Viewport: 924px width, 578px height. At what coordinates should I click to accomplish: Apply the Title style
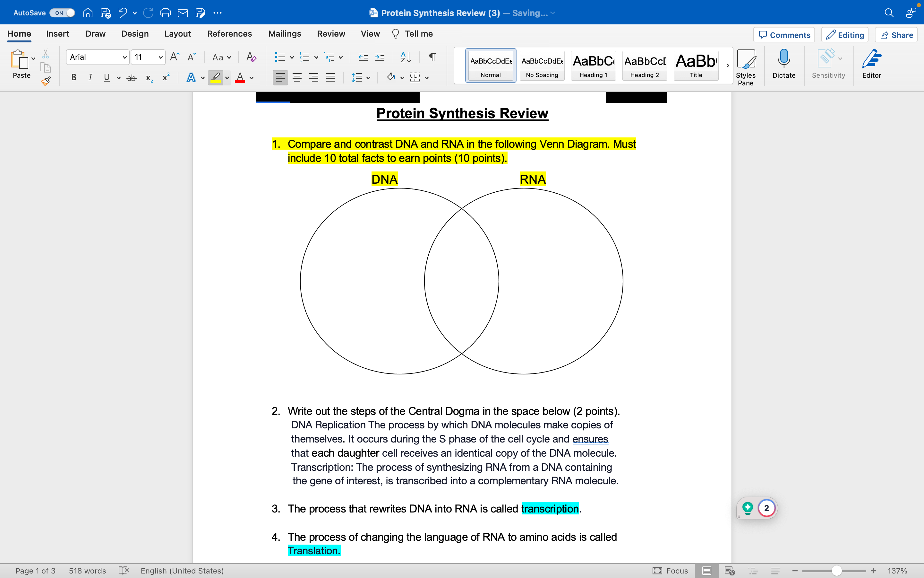coord(696,66)
